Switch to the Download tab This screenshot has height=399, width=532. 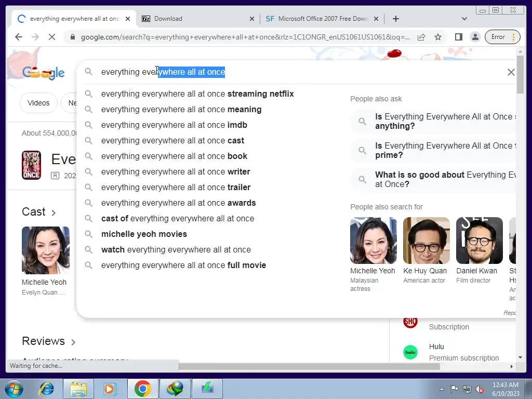coord(198,19)
